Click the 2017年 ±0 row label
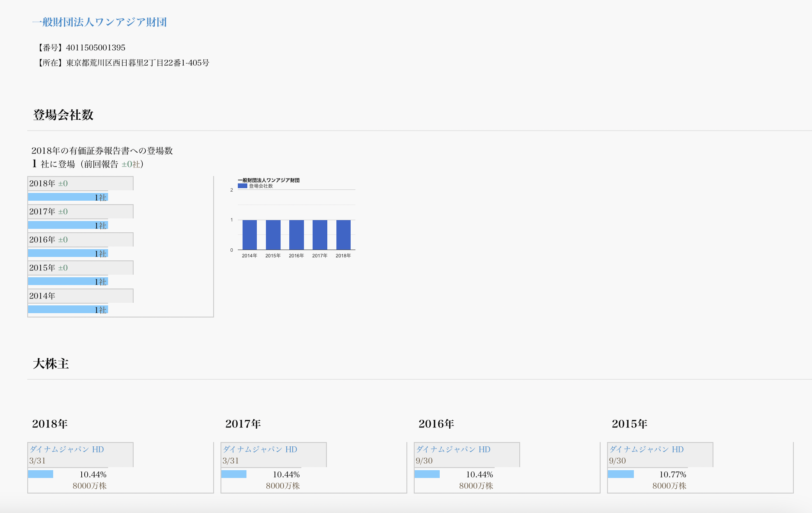 [x=48, y=212]
